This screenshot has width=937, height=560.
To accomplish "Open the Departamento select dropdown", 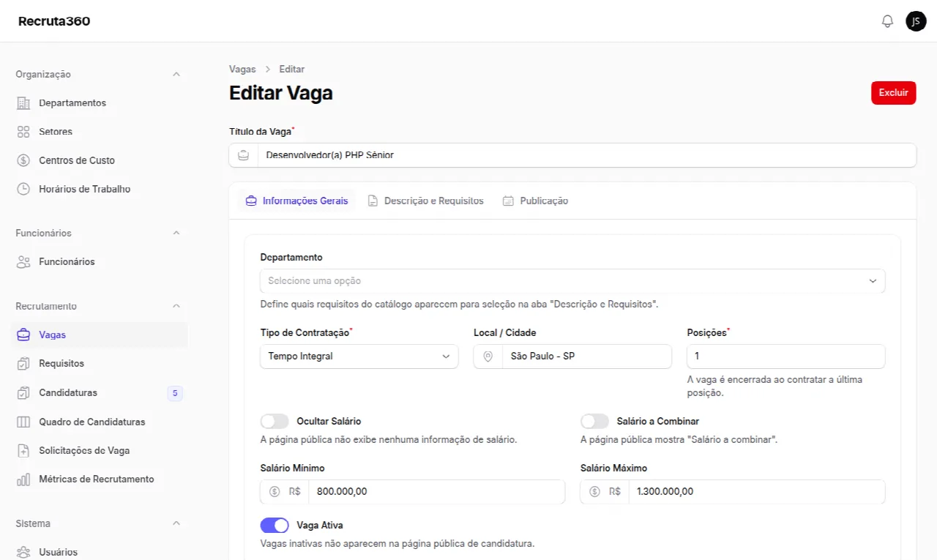I will [x=572, y=281].
